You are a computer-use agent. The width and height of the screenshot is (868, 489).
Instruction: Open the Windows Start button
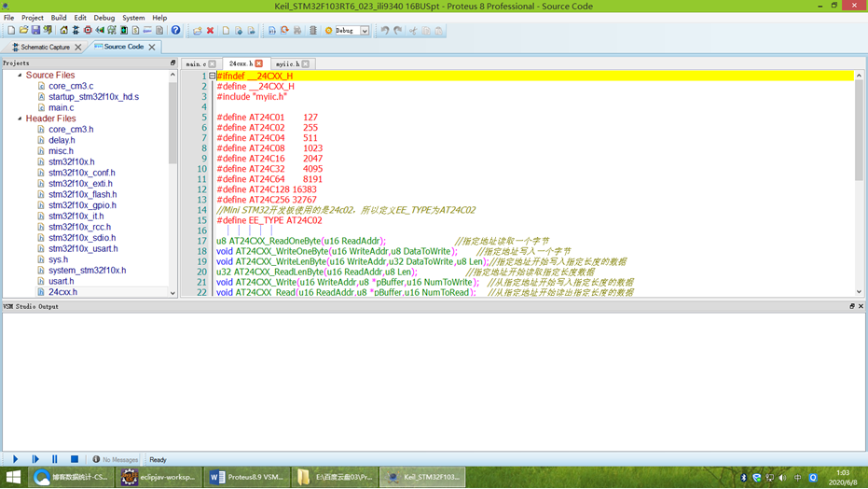point(13,477)
